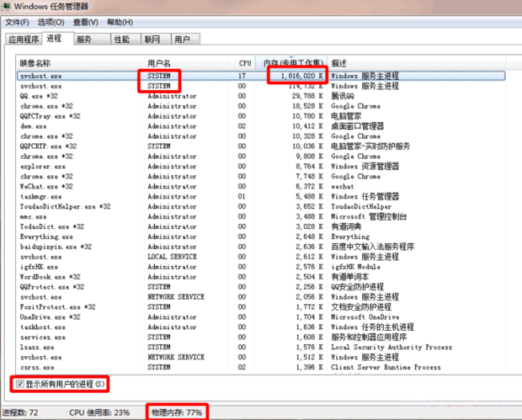Select the explorer.exe process row
The height and width of the screenshot is (420, 522).
coord(42,167)
